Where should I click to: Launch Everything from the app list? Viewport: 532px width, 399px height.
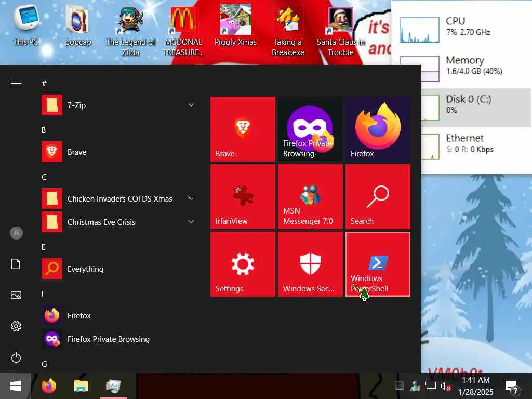[x=119, y=269]
